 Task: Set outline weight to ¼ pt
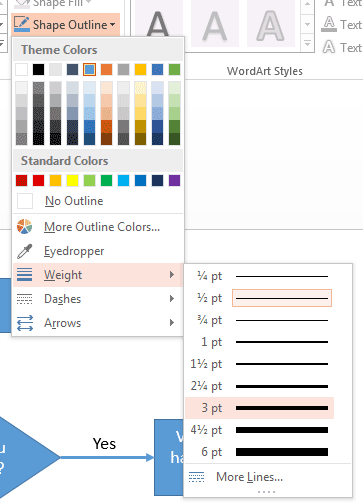260,276
